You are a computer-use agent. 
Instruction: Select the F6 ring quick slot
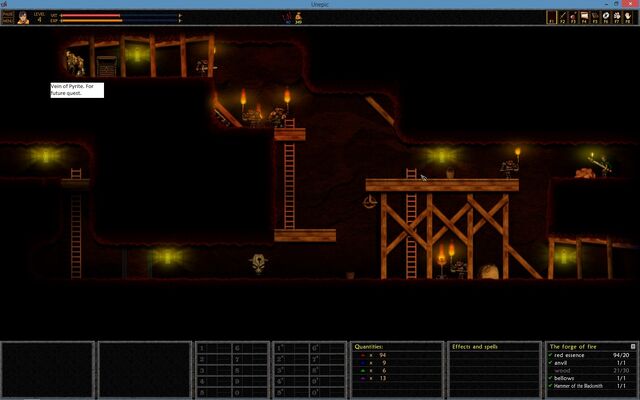(606, 18)
